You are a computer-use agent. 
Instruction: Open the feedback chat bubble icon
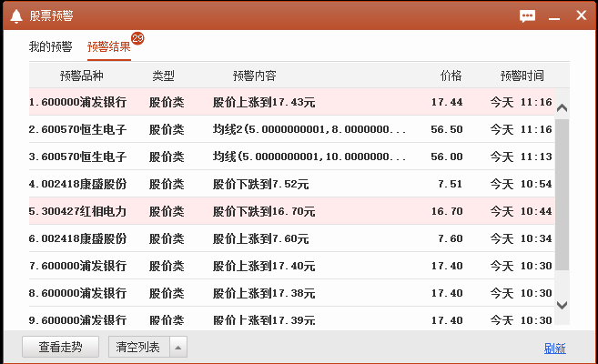coord(527,15)
